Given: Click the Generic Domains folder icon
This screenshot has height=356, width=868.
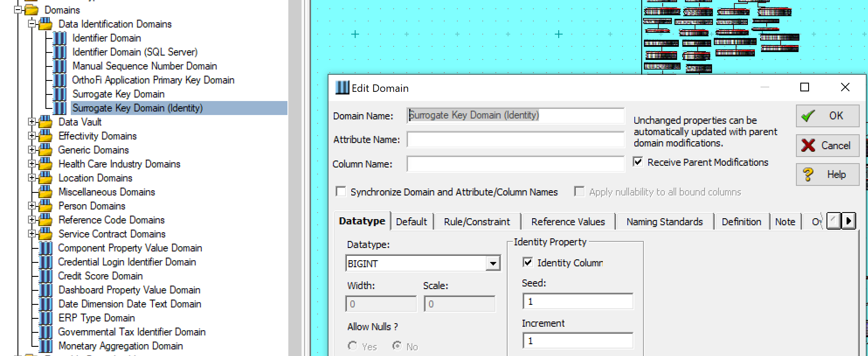Looking at the screenshot, I should click(45, 150).
